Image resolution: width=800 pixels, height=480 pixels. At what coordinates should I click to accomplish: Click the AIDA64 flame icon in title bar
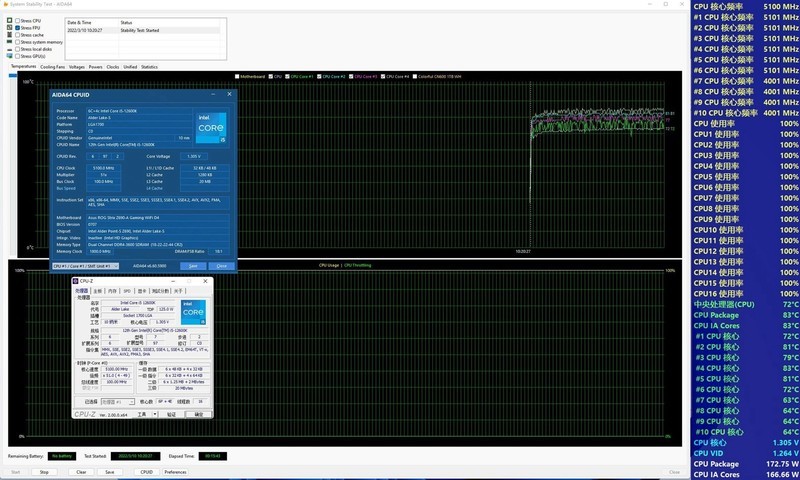[5, 4]
